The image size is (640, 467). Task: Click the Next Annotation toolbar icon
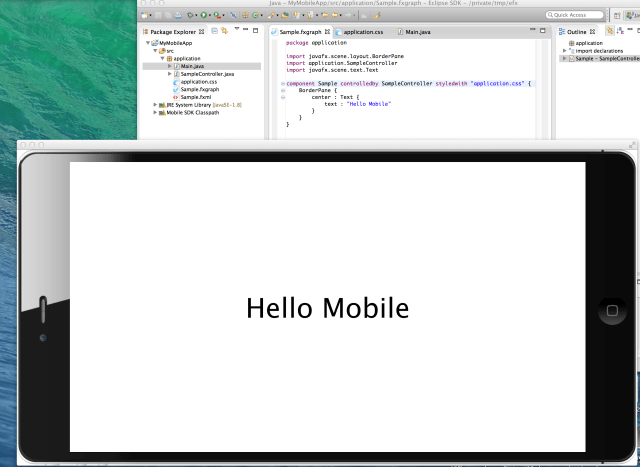296,15
